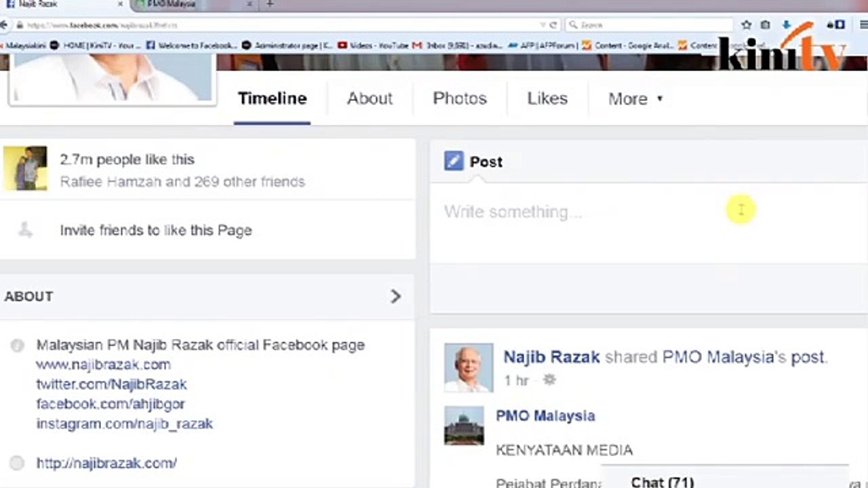Click the globe icon beside najibrazak.com website
The height and width of the screenshot is (488, 868).
17,464
